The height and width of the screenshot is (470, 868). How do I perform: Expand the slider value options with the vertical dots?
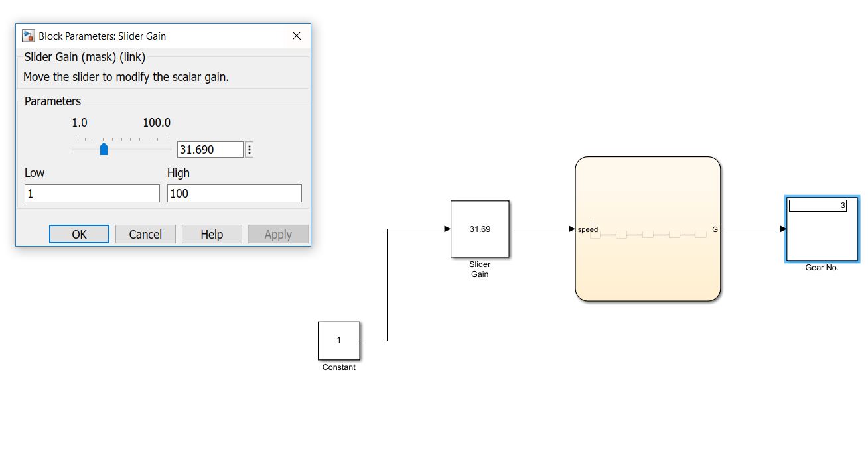pos(249,149)
